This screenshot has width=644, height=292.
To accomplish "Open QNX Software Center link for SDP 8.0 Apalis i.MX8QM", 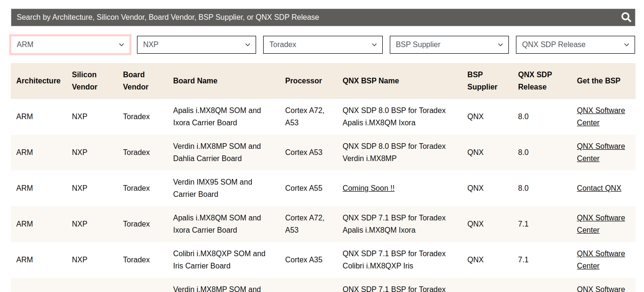I will [601, 116].
